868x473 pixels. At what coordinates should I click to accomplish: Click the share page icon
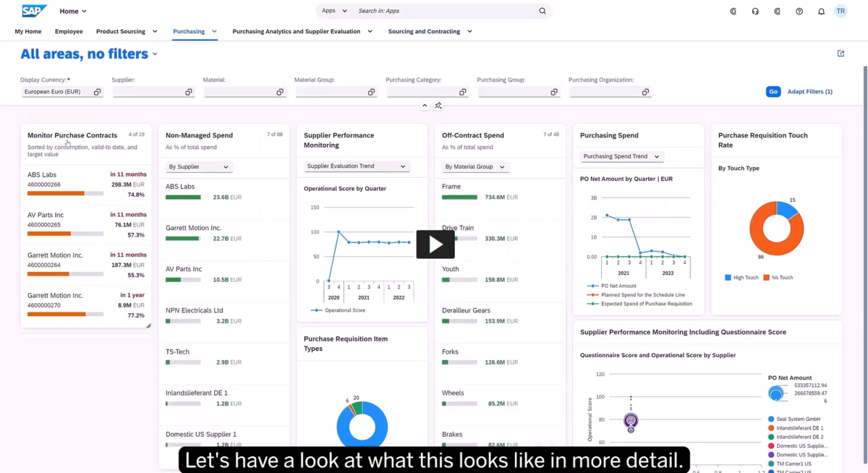841,54
